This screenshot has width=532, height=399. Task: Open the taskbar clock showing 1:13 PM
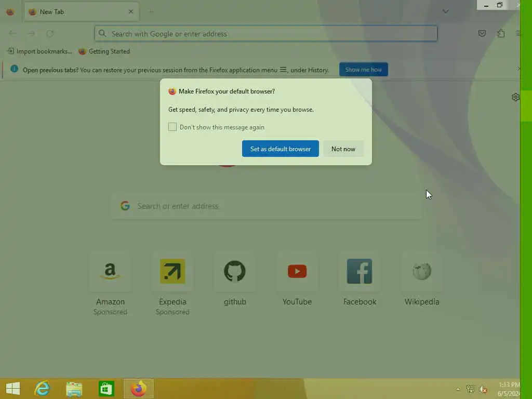[509, 389]
